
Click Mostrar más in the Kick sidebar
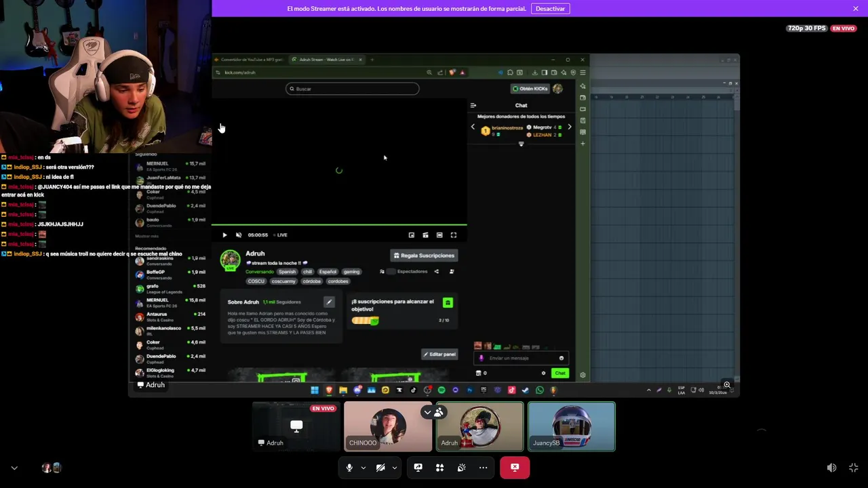146,236
